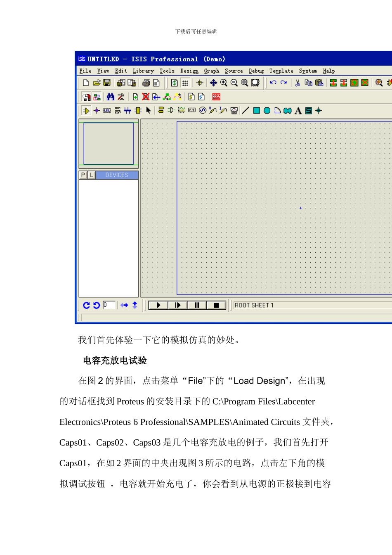Viewport: 392px width, 555px height.
Task: Select the Terminals tool
Action: [161, 110]
